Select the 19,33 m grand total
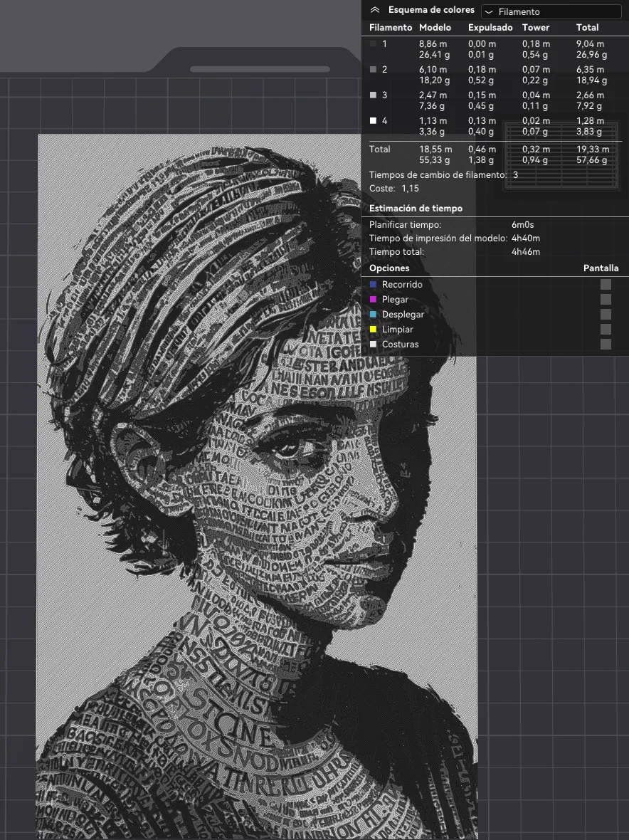 pos(593,149)
